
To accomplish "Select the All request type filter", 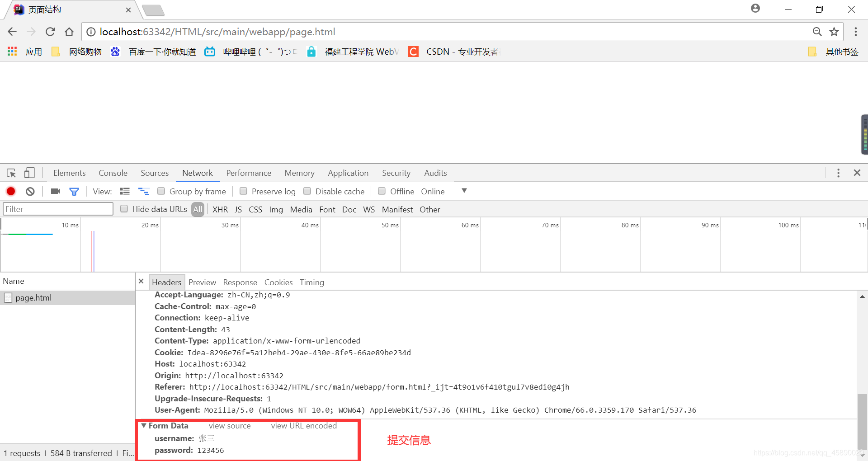I will coord(198,209).
